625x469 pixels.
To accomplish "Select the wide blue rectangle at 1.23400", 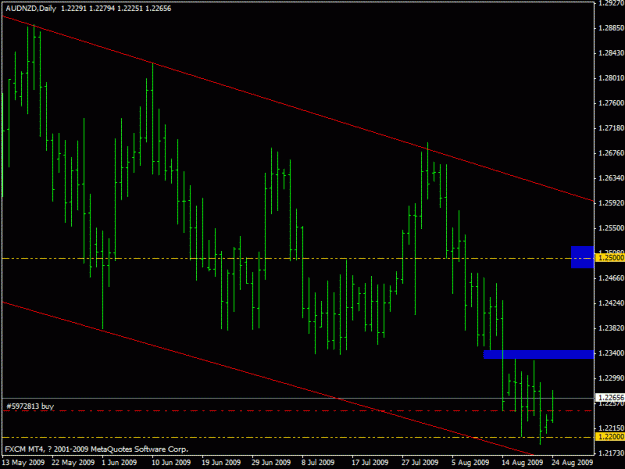I will (539, 354).
